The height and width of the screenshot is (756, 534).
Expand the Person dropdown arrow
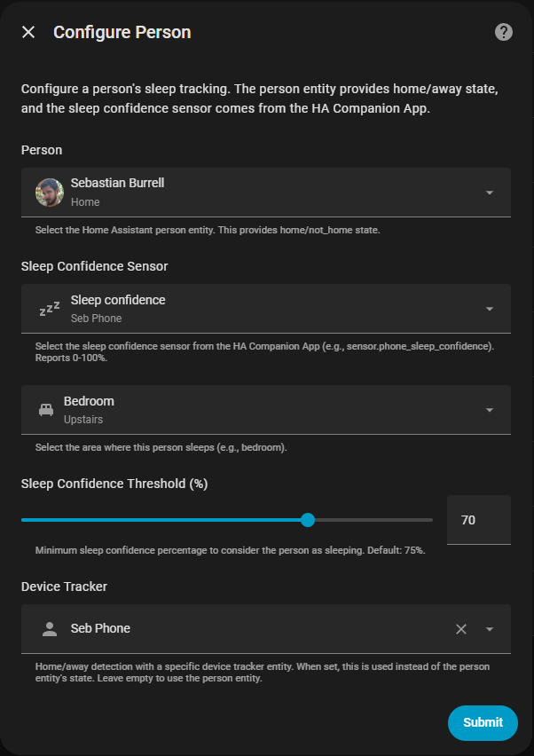(x=490, y=193)
